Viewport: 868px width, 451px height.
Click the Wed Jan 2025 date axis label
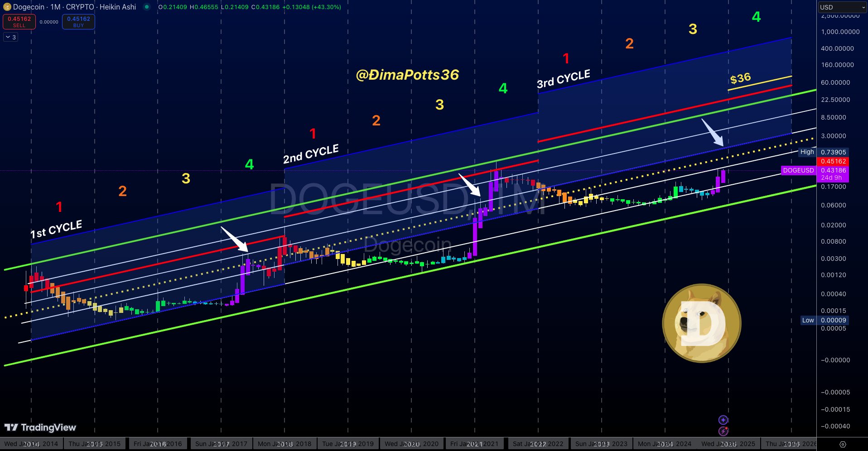click(x=729, y=443)
